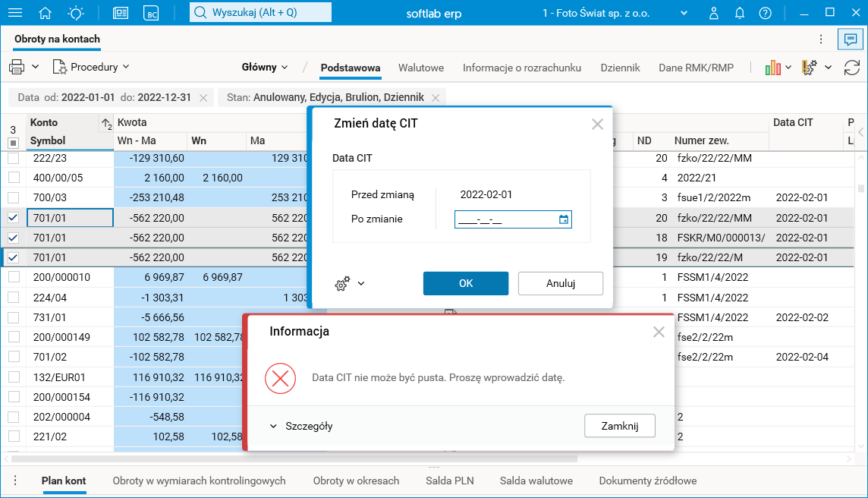The height and width of the screenshot is (498, 868).
Task: Uncheck the first 701/01 row checkbox
Action: coord(14,218)
